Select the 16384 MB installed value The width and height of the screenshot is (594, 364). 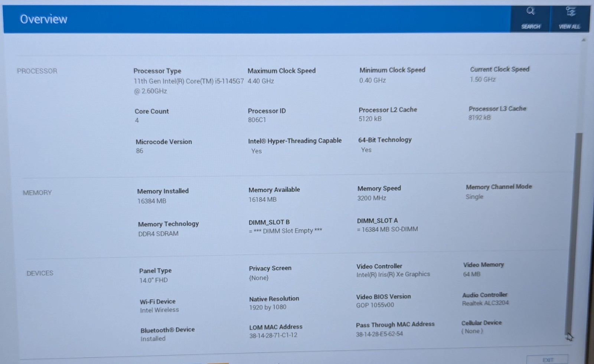pyautogui.click(x=151, y=201)
